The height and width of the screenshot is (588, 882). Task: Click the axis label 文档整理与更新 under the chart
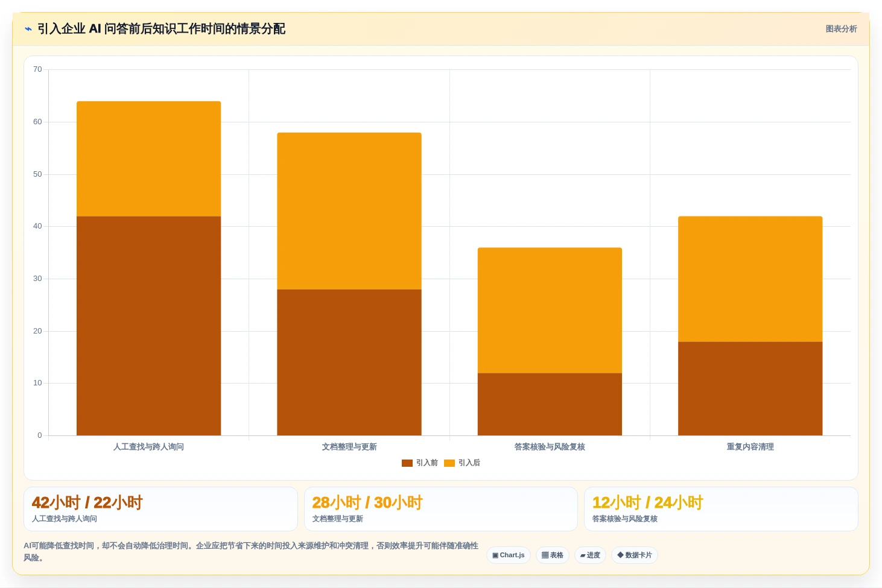[349, 447]
